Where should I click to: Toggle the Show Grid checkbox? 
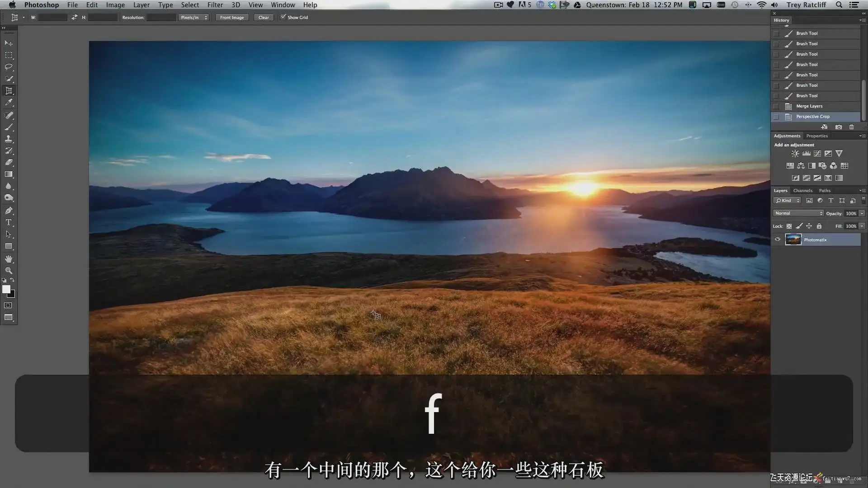(283, 17)
